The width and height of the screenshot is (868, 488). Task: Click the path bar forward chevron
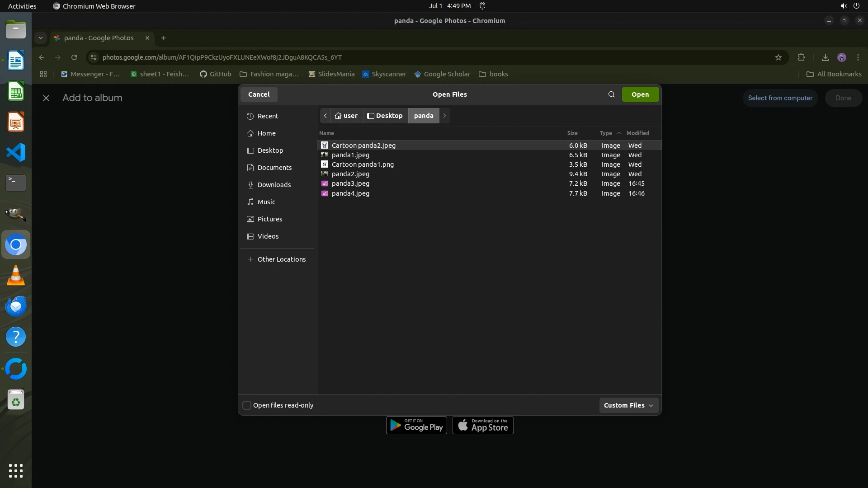click(x=444, y=116)
